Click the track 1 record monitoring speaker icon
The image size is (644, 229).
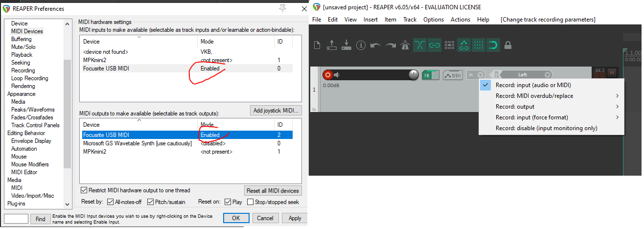337,75
